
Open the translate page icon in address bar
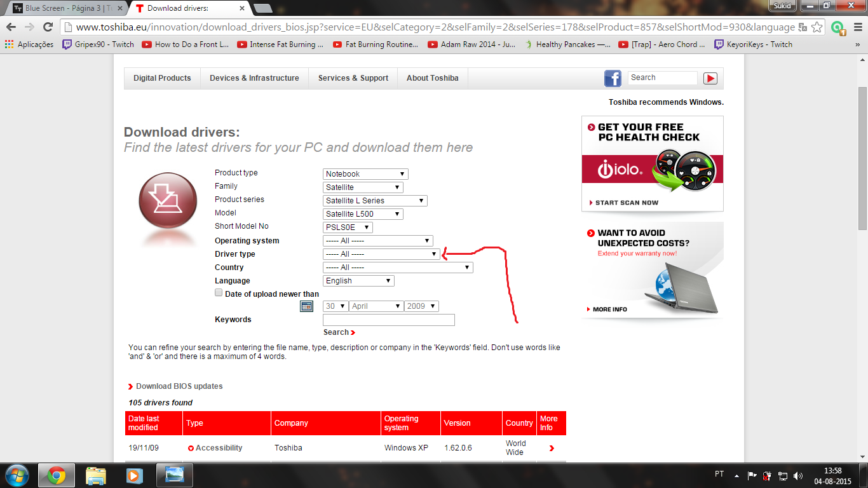pos(803,27)
